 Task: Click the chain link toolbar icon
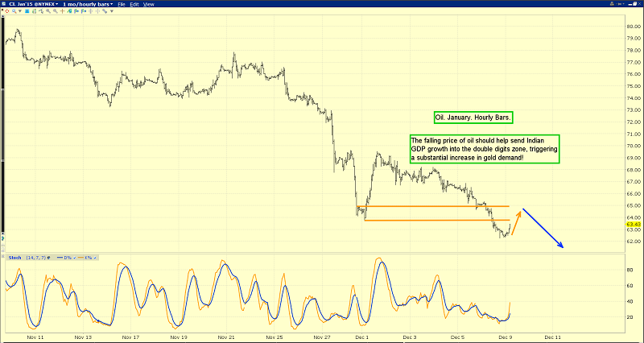[x=105, y=11]
